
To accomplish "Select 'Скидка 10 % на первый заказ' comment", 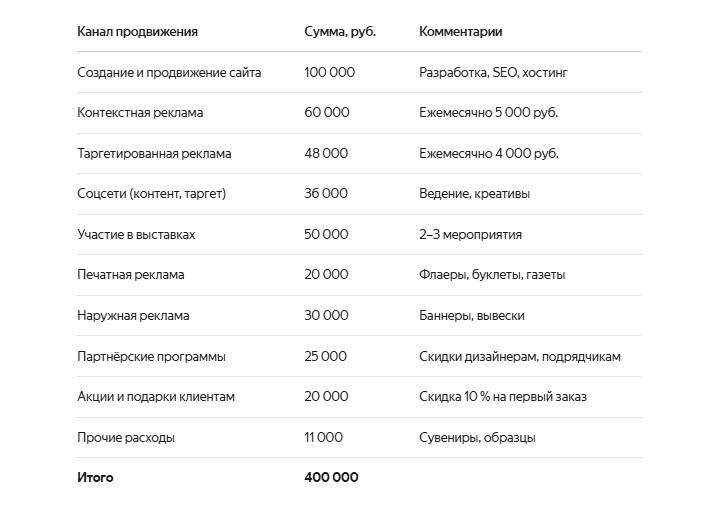I will tap(503, 397).
